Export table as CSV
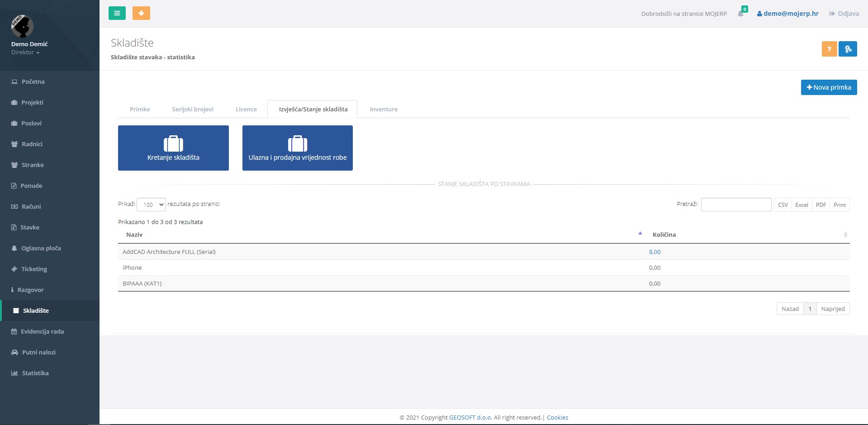The width and height of the screenshot is (868, 425). coord(783,205)
